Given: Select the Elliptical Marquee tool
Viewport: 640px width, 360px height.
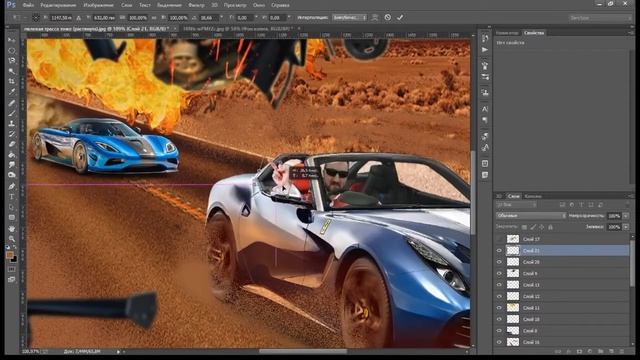Looking at the screenshot, I should (x=11, y=51).
